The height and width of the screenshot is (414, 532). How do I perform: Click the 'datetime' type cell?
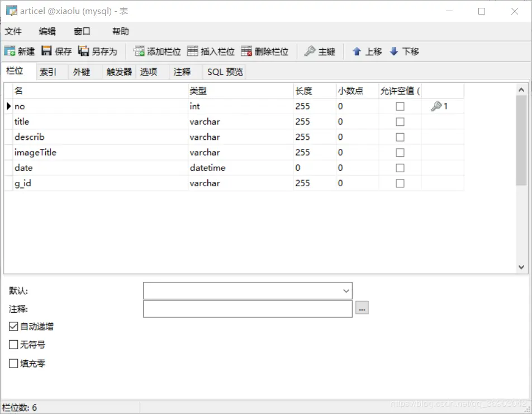tap(241, 168)
